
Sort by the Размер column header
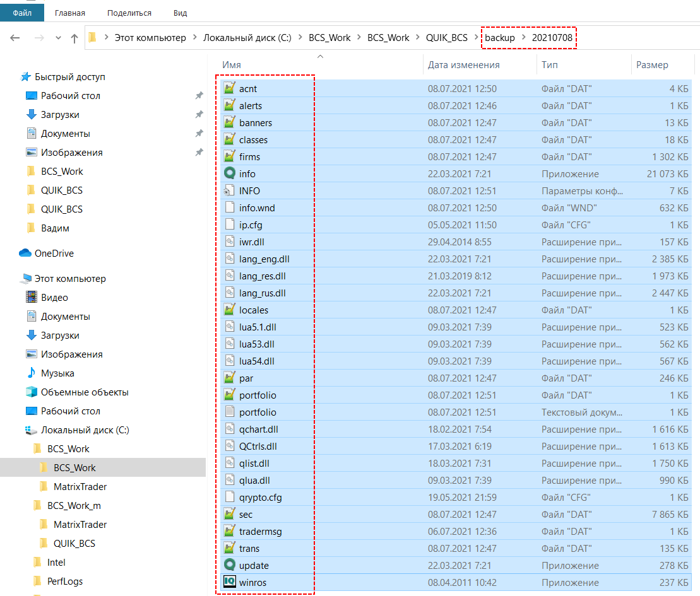coord(652,65)
